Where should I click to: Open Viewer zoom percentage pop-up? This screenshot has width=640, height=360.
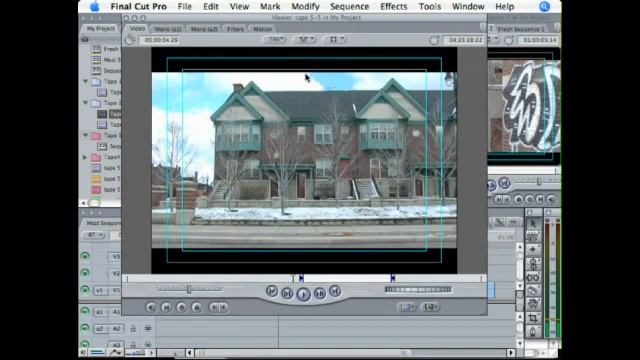[x=275, y=40]
